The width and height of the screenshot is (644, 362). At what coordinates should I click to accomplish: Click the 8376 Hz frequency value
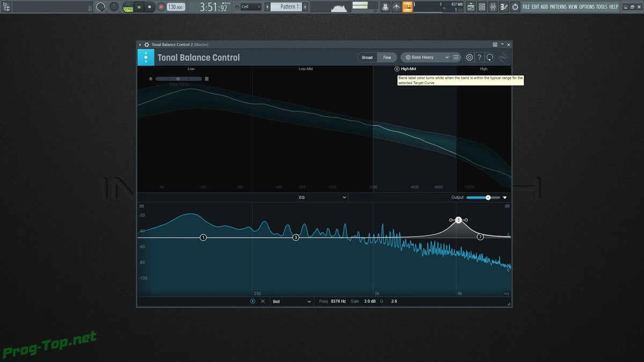point(338,301)
